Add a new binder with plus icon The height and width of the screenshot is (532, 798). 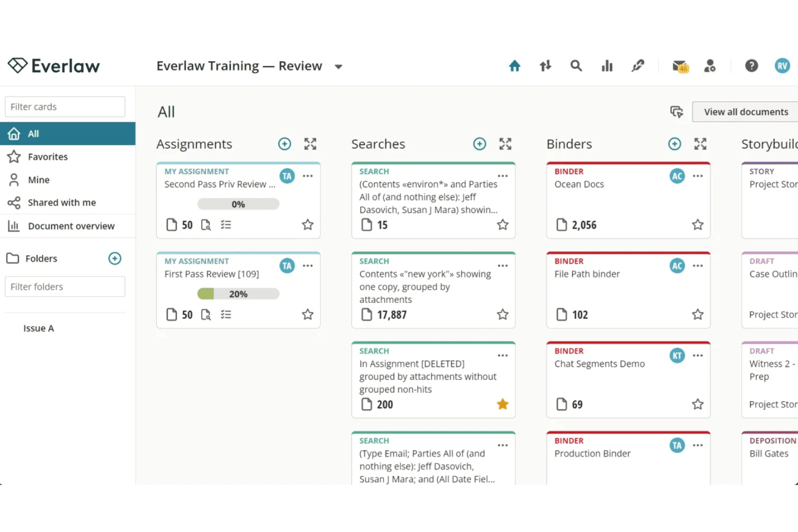click(675, 144)
